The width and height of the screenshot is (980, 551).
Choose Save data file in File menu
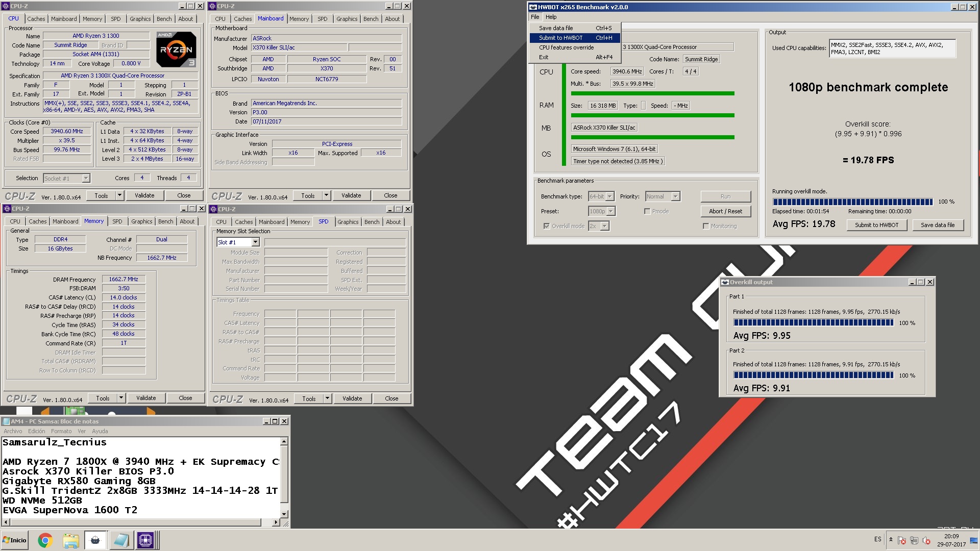point(575,28)
